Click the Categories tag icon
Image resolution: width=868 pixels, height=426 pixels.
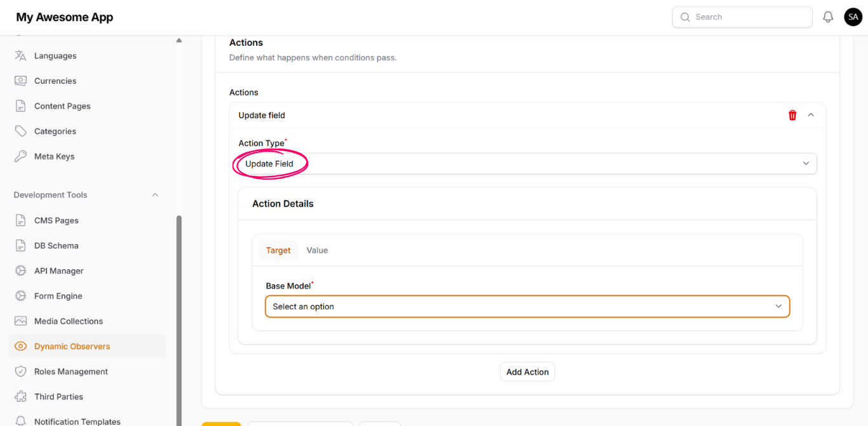[x=20, y=131]
